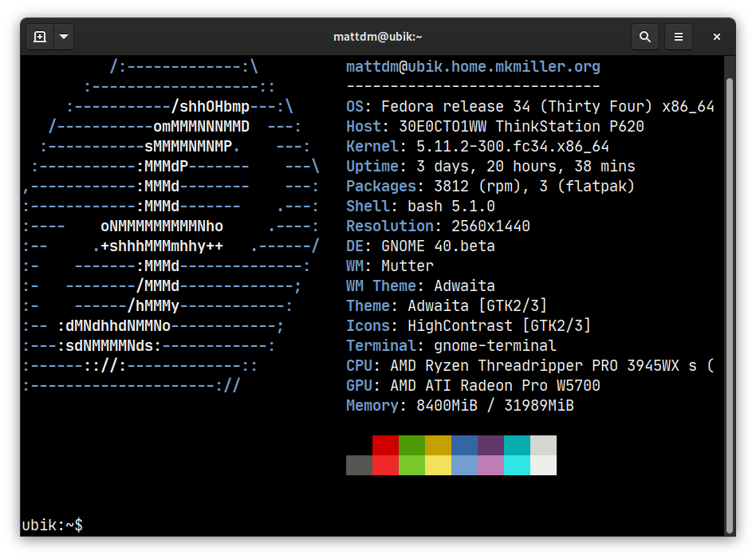756x559 pixels.
Task: Click the teal color block
Action: [x=517, y=445]
